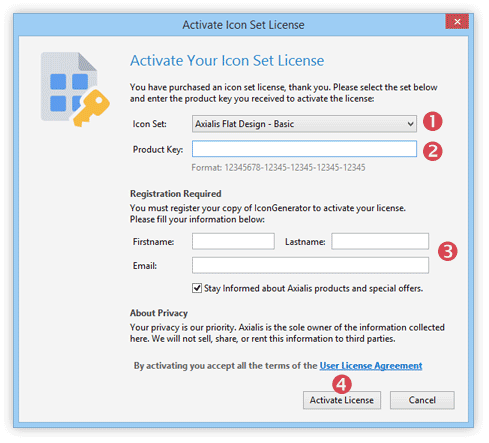Expand the Icon Set dropdown arrow
The image size is (489, 443).
410,124
